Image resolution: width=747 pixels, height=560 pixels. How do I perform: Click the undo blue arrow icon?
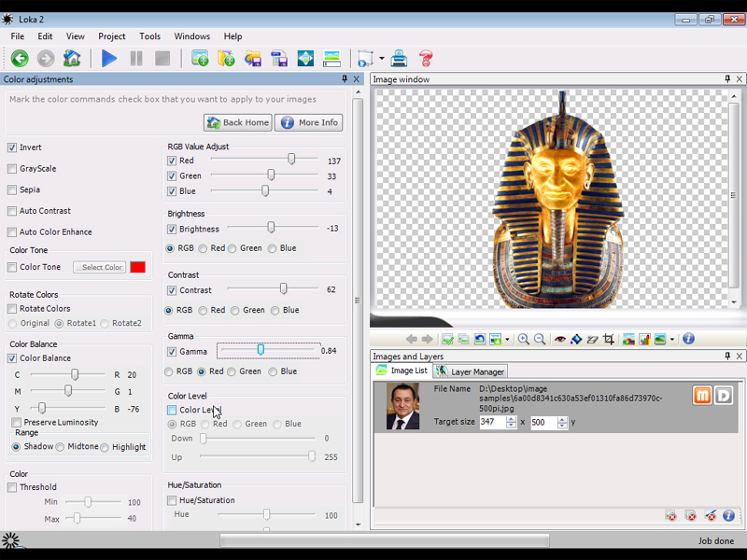(480, 339)
